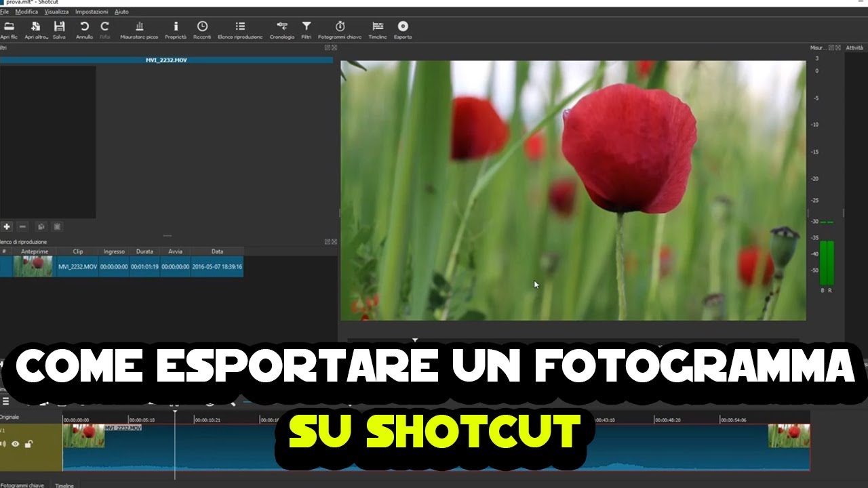Click the Anteprime column header
The height and width of the screenshot is (488, 868).
[x=34, y=251]
